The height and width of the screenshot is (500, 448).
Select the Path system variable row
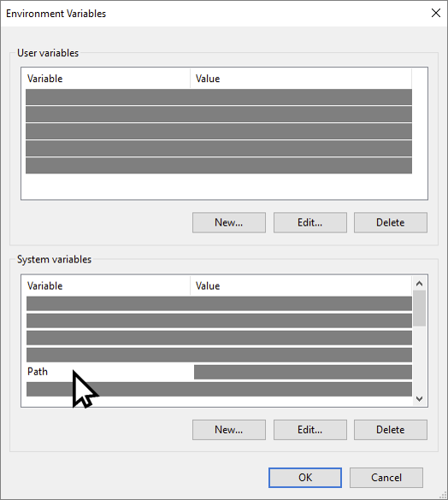[x=219, y=372]
